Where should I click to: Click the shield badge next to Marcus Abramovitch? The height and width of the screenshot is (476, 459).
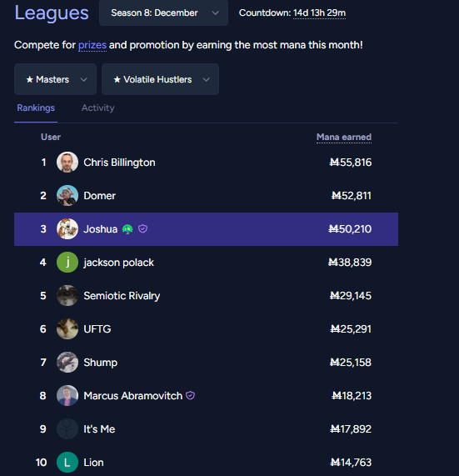click(190, 395)
